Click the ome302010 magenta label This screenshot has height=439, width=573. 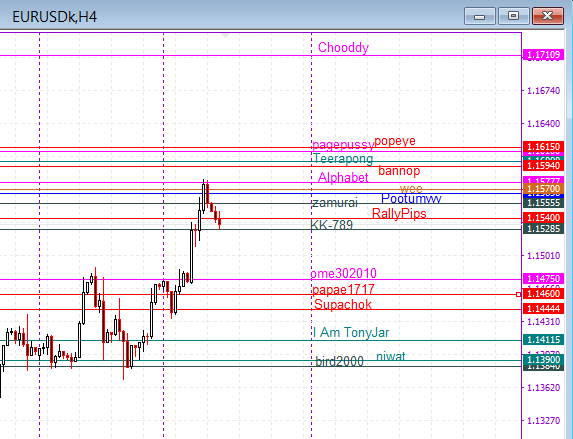344,273
